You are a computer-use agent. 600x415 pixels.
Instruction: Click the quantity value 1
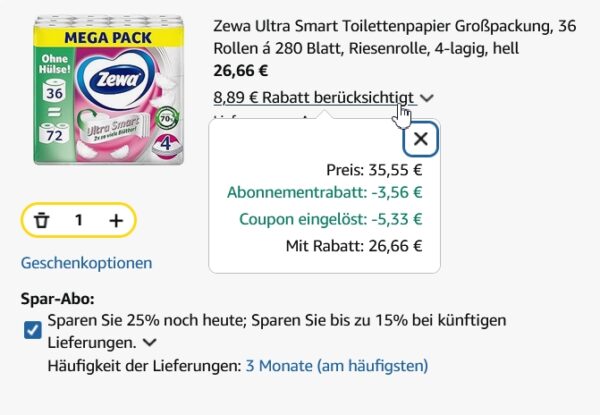pyautogui.click(x=79, y=220)
